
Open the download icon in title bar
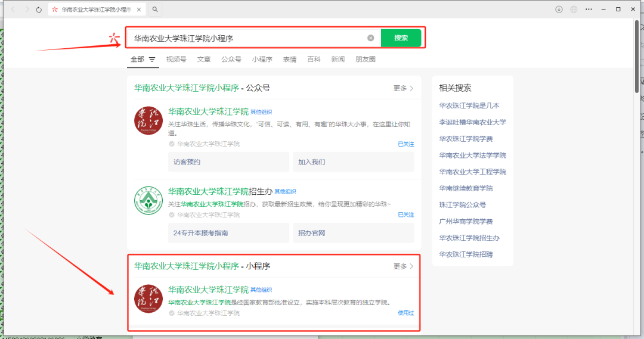tap(559, 10)
